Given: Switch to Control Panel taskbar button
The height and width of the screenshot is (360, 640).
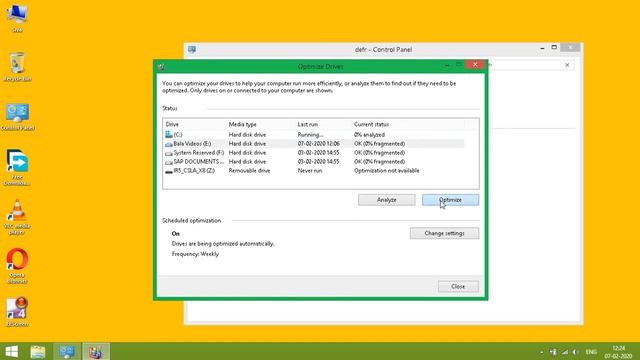Looking at the screenshot, I should click(x=67, y=351).
